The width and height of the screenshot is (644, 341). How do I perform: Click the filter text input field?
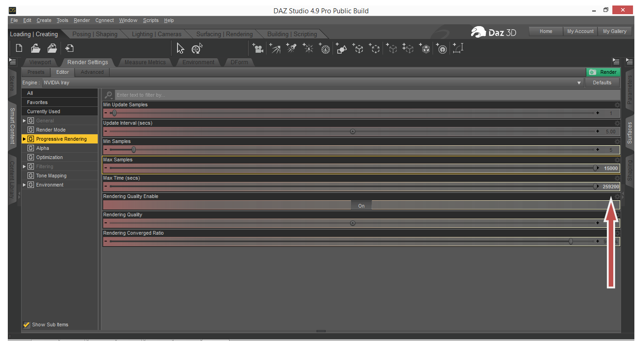(367, 95)
